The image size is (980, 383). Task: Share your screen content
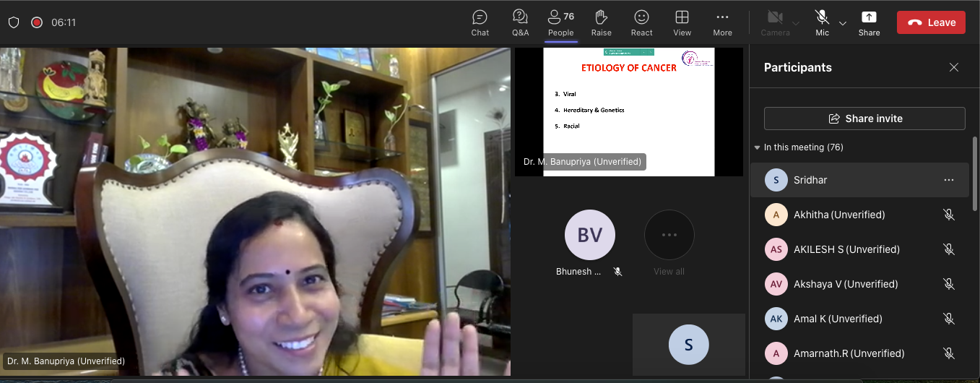pos(869,22)
